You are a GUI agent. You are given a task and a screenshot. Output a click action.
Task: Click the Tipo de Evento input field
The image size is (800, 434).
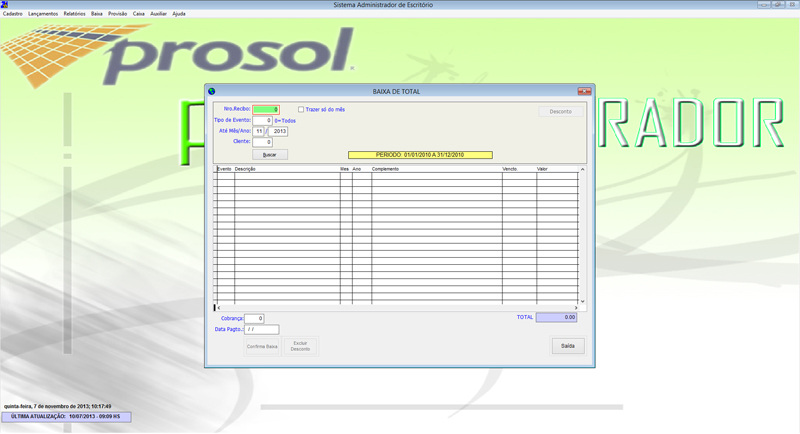(262, 120)
